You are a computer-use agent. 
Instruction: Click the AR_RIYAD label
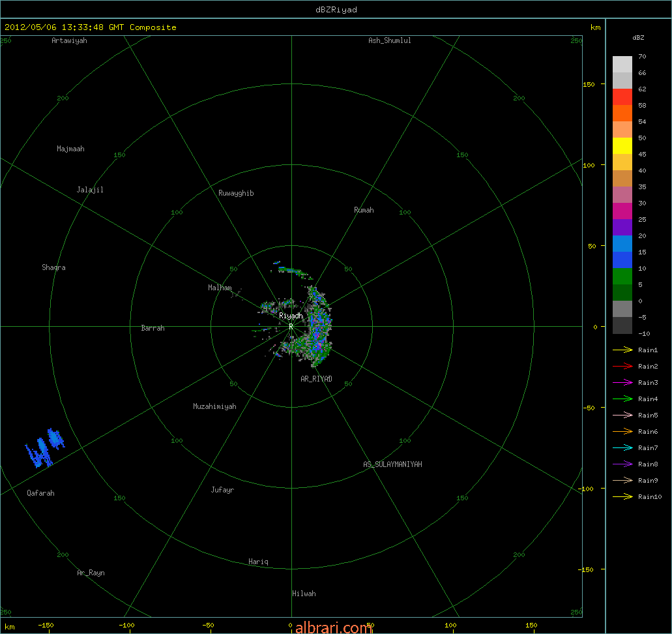click(316, 379)
